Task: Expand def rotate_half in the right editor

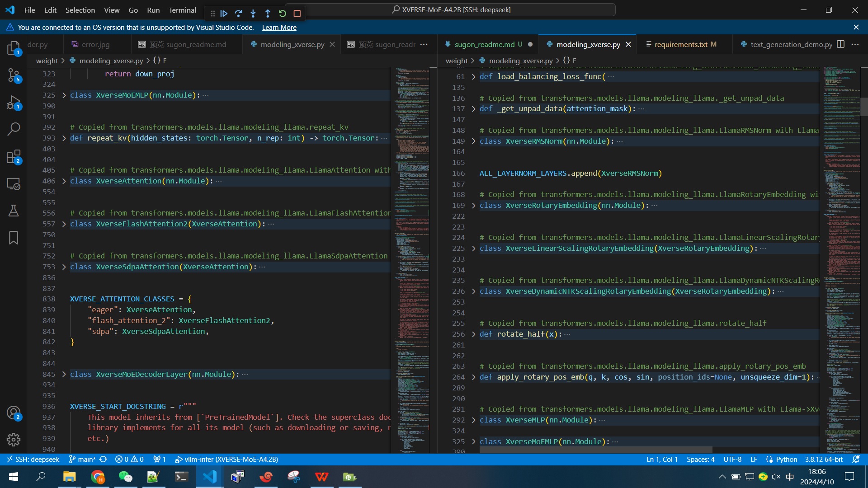Action: tap(473, 334)
